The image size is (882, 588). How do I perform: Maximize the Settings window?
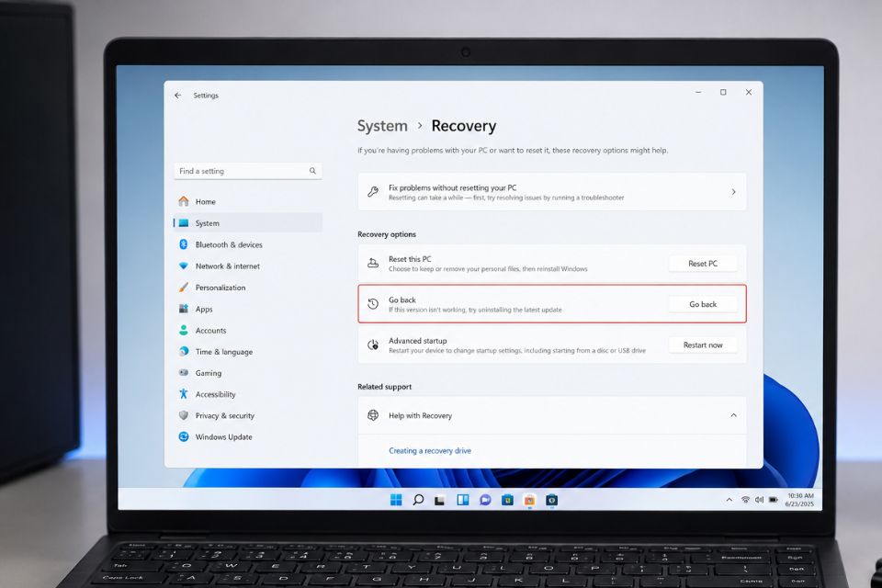point(723,92)
